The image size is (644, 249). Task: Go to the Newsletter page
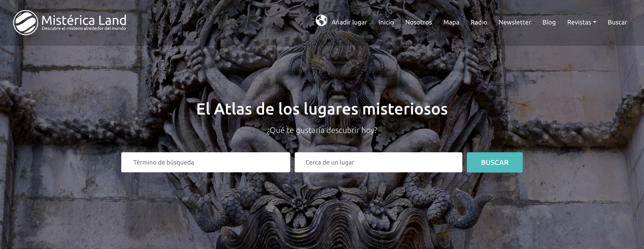(515, 22)
